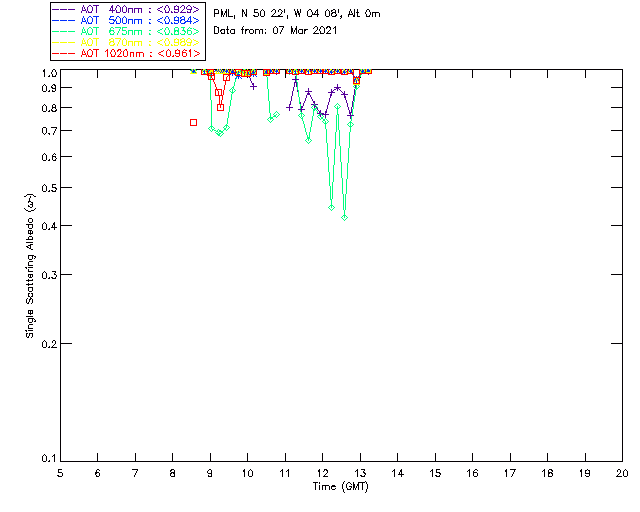The image size is (640, 512).
Task: Click the x-axis label 13
Action: [360, 474]
